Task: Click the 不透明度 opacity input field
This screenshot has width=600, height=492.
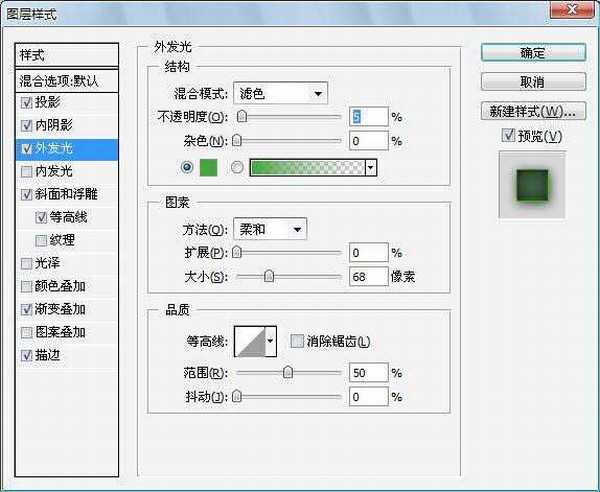Action: tap(368, 117)
